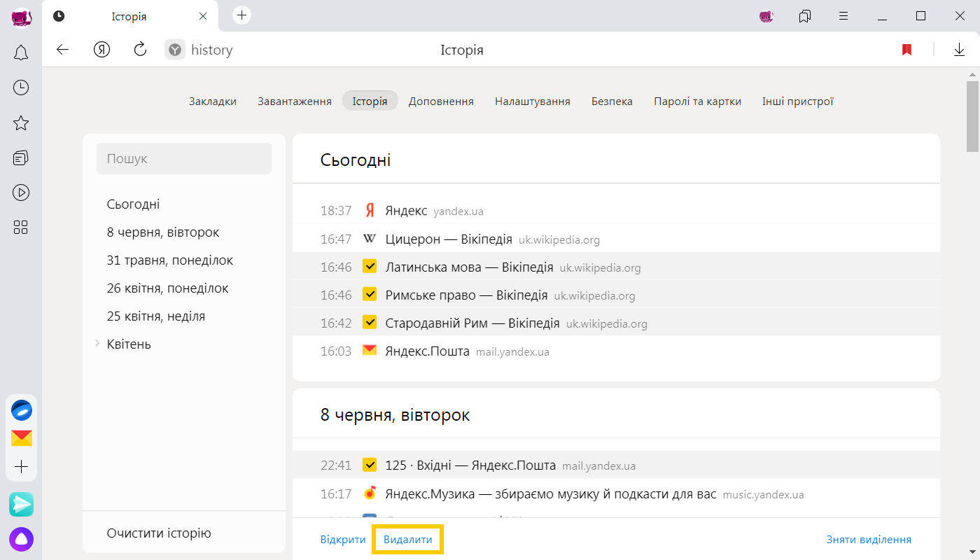Close the Історія tab
The image size is (980, 560).
(203, 16)
